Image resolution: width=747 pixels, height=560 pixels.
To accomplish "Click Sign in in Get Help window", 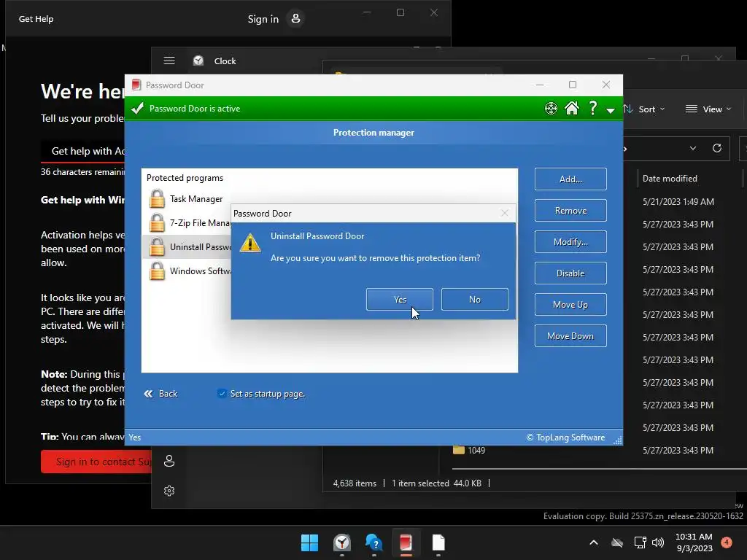I will pos(263,19).
